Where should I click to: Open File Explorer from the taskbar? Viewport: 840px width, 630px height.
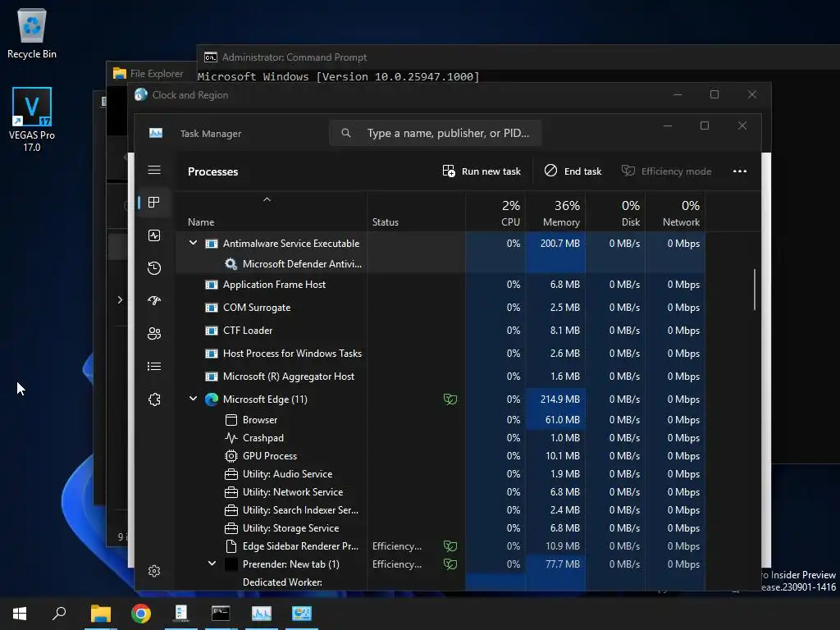point(101,614)
